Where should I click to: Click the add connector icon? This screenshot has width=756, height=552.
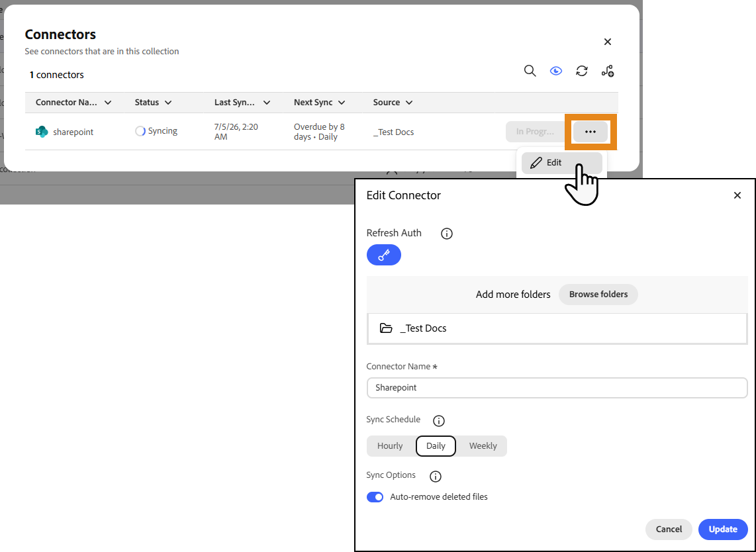(x=608, y=71)
